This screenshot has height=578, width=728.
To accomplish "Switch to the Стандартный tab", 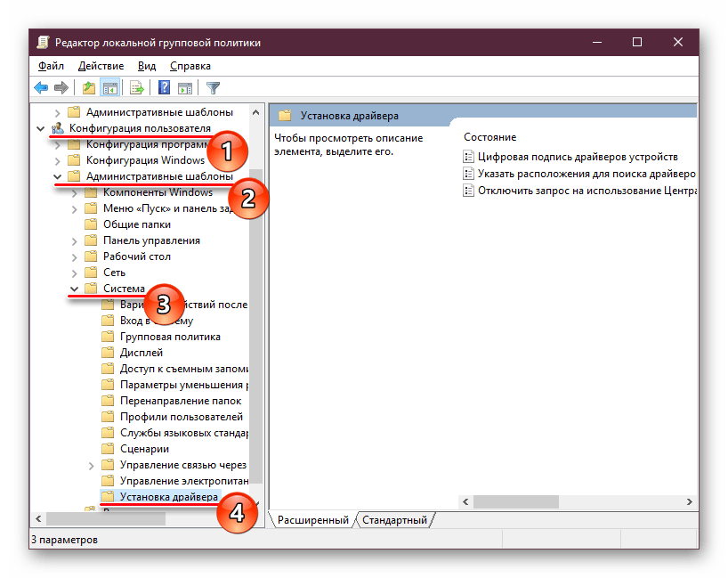I will click(x=394, y=520).
